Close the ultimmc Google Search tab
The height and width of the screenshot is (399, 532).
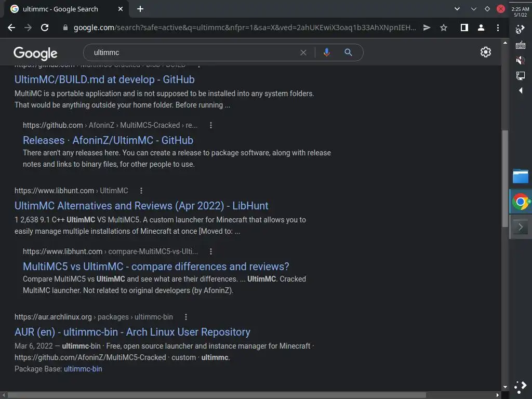[121, 9]
